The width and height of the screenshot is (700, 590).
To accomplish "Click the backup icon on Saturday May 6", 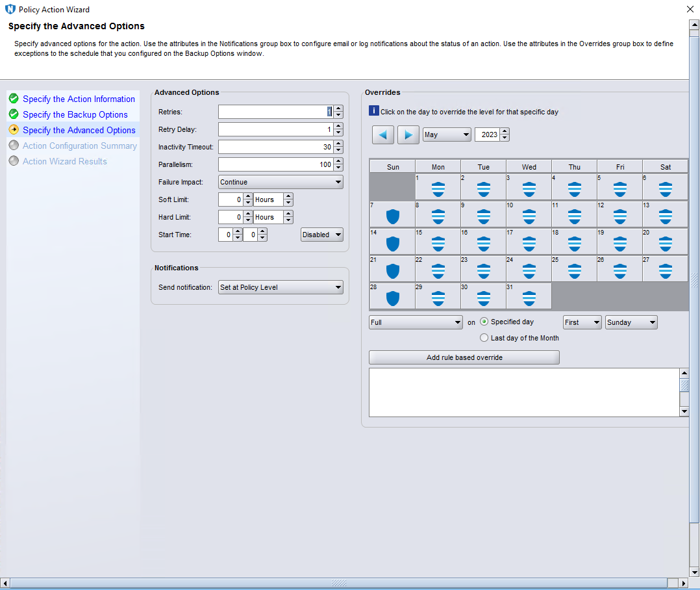I will [666, 190].
